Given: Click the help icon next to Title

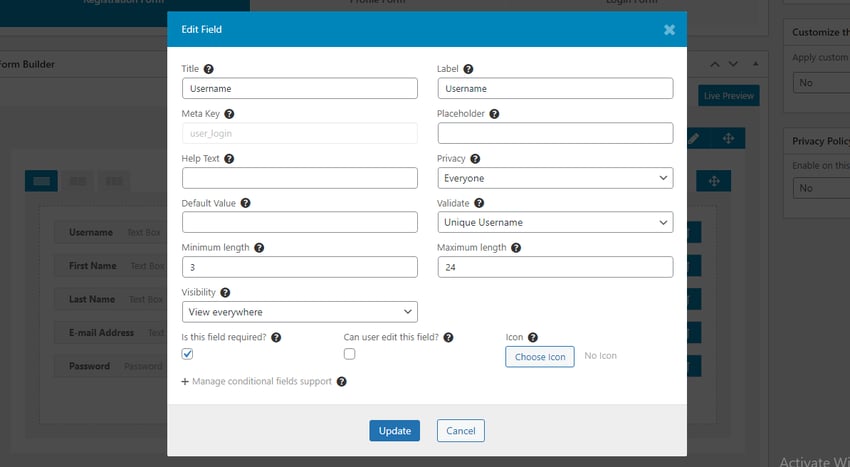Looking at the screenshot, I should [209, 69].
